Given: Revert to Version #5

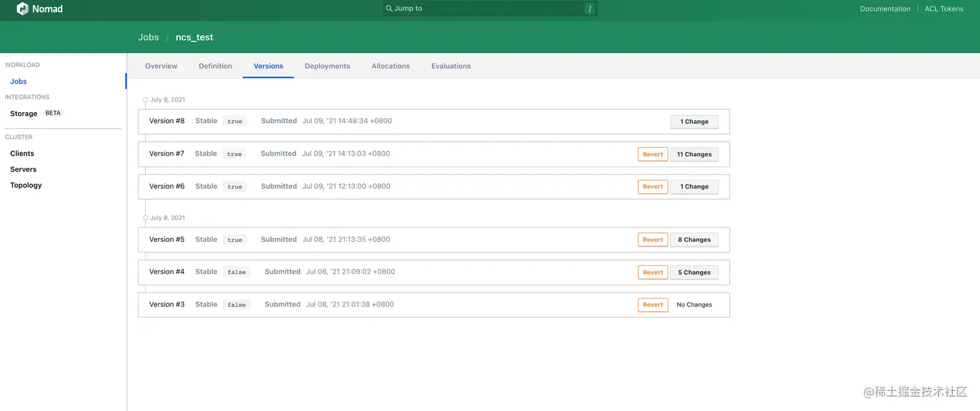Looking at the screenshot, I should click(653, 240).
